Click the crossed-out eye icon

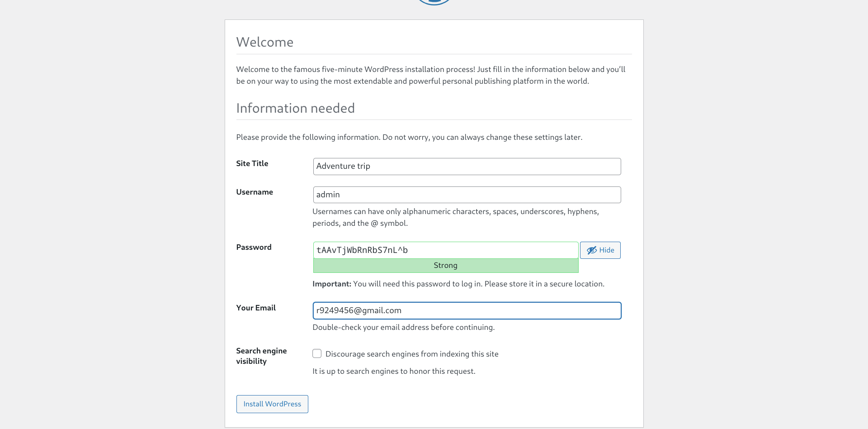point(592,250)
